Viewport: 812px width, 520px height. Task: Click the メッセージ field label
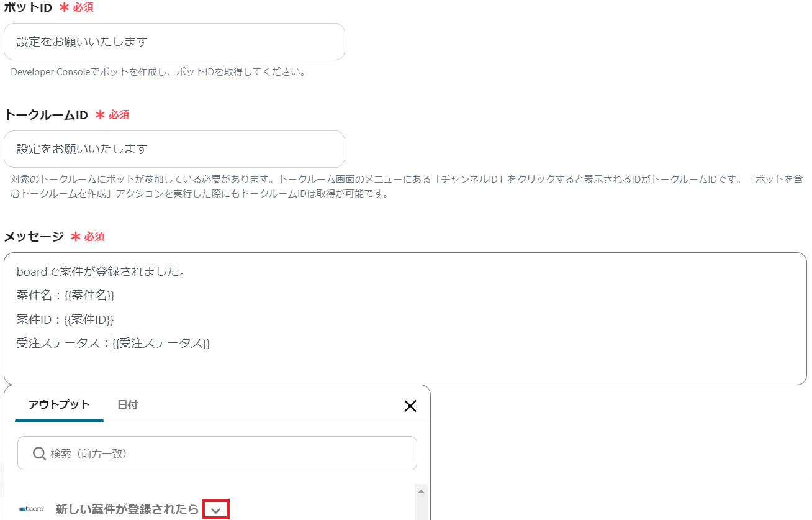34,237
